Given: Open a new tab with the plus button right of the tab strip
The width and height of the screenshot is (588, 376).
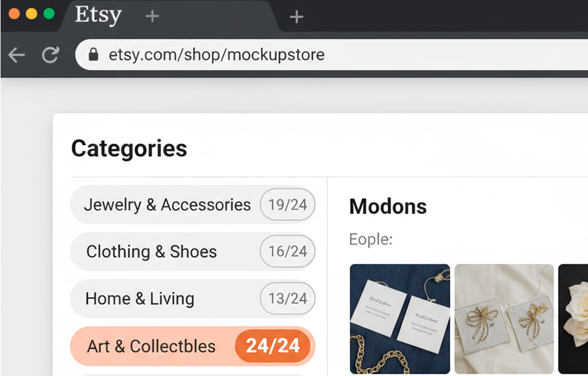Looking at the screenshot, I should tap(296, 17).
